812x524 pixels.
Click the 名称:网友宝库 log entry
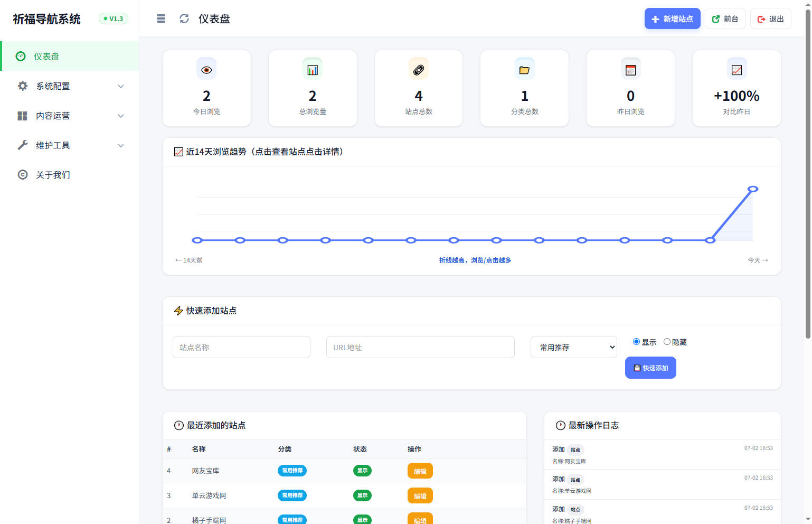(x=569, y=461)
